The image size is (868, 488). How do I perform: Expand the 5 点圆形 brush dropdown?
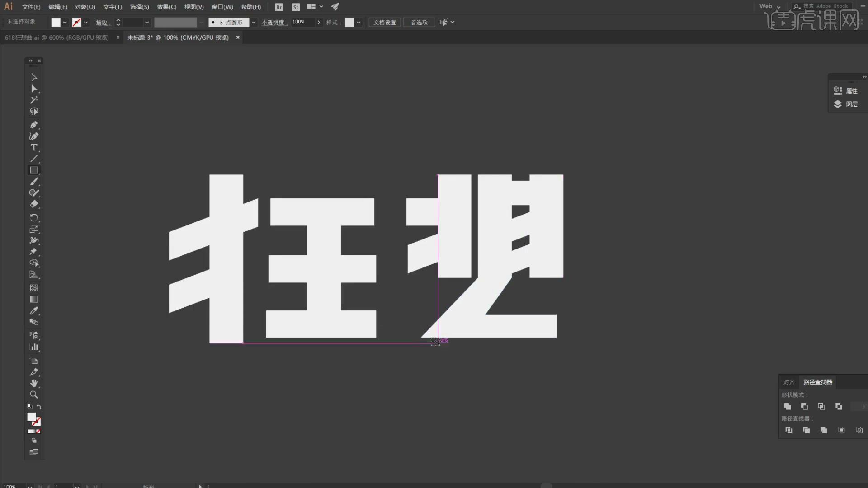point(254,22)
